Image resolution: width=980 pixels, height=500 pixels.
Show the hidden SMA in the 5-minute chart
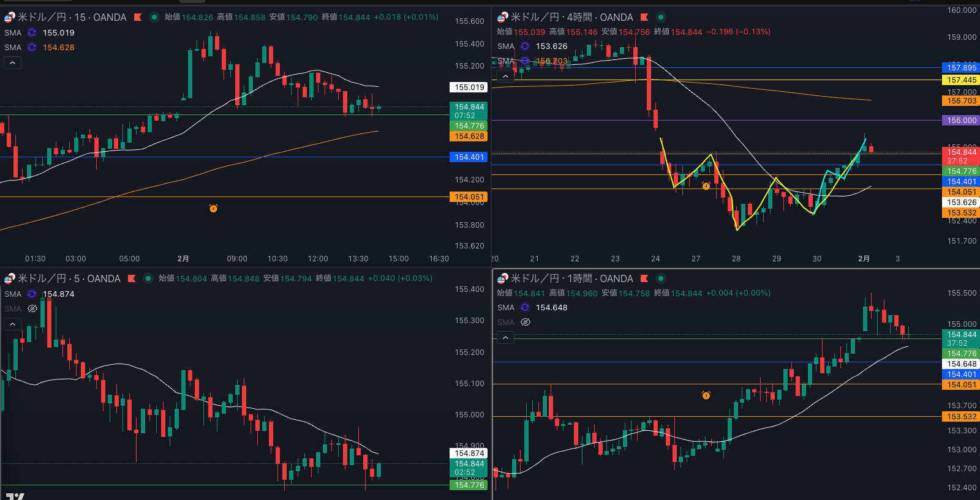(x=32, y=309)
